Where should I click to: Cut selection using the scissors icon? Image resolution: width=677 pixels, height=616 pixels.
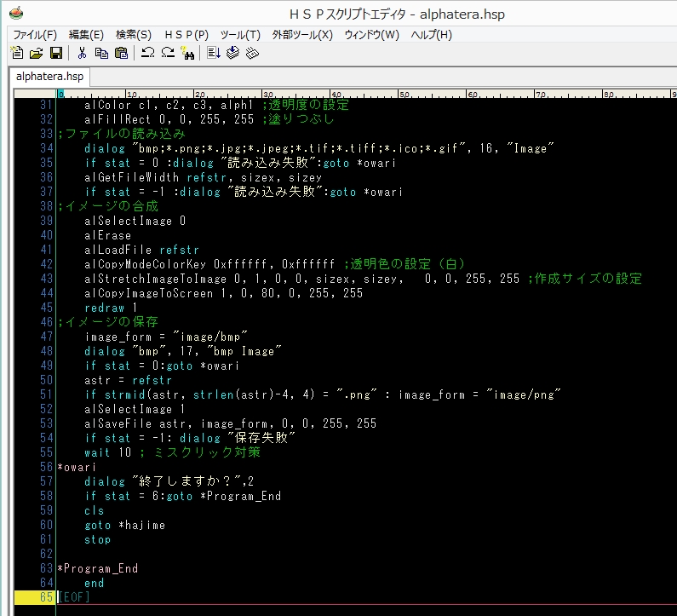point(82,53)
